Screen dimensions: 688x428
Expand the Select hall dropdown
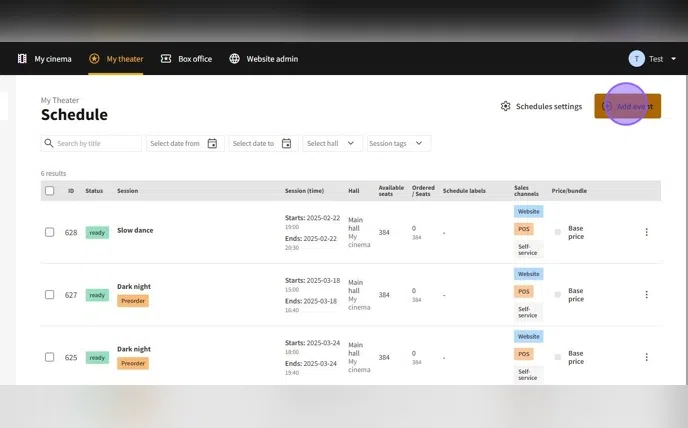tap(332, 144)
